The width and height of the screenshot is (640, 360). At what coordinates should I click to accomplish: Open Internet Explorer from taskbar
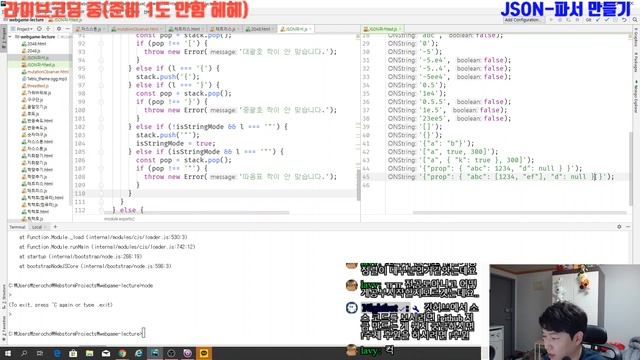pyautogui.click(x=138, y=353)
